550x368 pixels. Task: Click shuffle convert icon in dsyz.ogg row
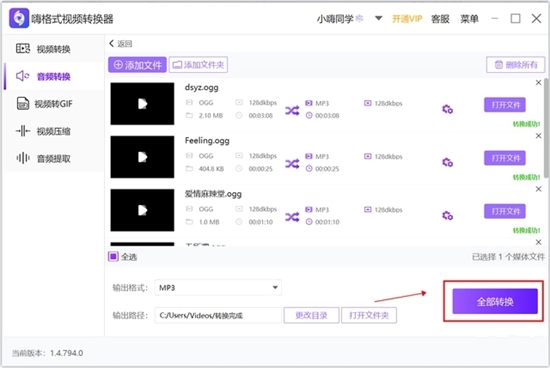click(292, 111)
